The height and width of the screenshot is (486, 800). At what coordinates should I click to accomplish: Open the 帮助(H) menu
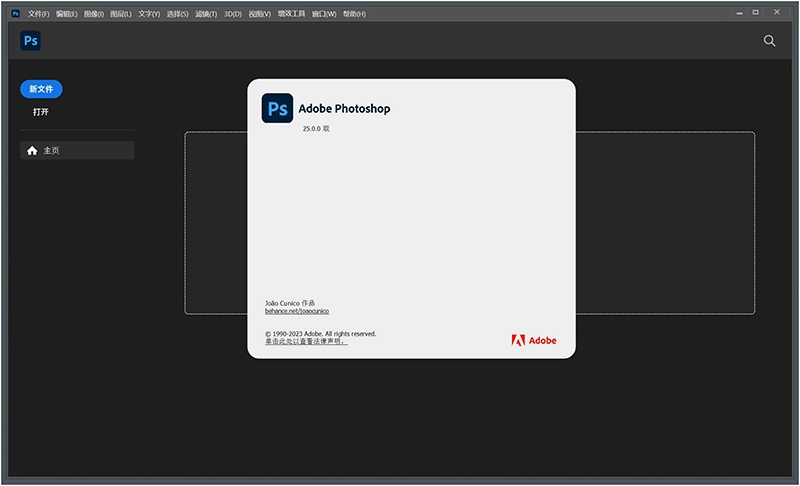(354, 14)
